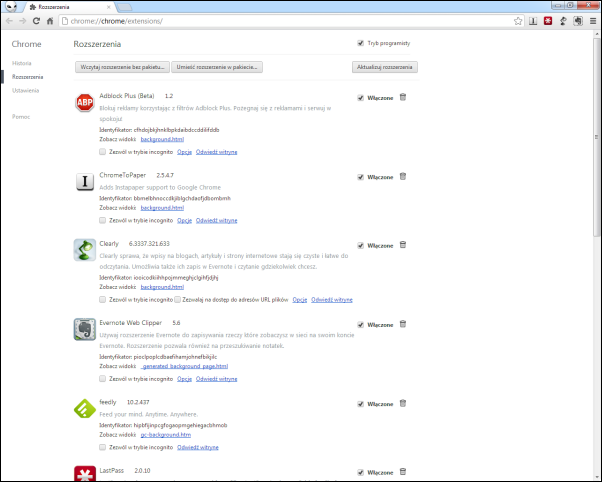Click the Clearly lamp toolbar icon
The width and height of the screenshot is (602, 482).
click(x=563, y=21)
